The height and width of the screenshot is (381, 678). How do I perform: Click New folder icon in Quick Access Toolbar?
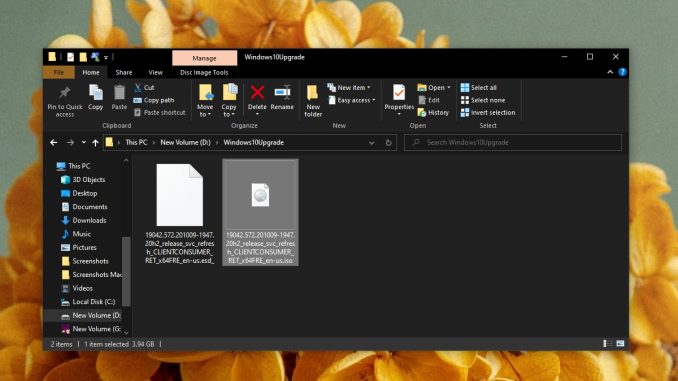[x=83, y=57]
